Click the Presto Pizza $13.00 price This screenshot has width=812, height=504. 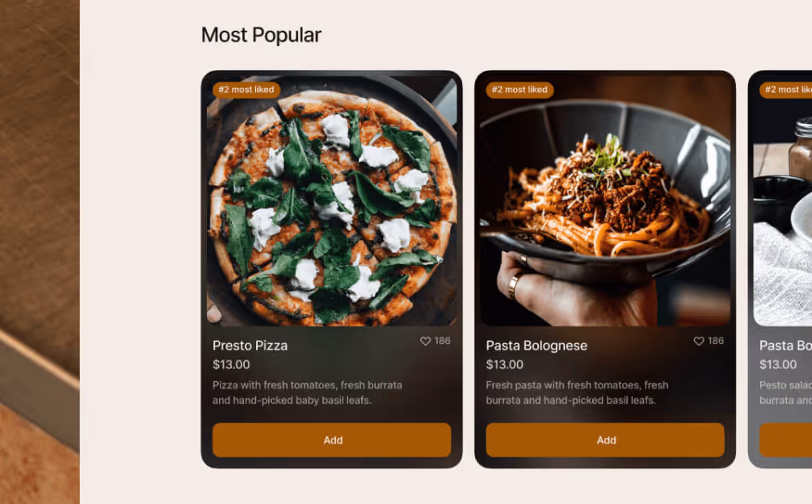click(x=231, y=364)
